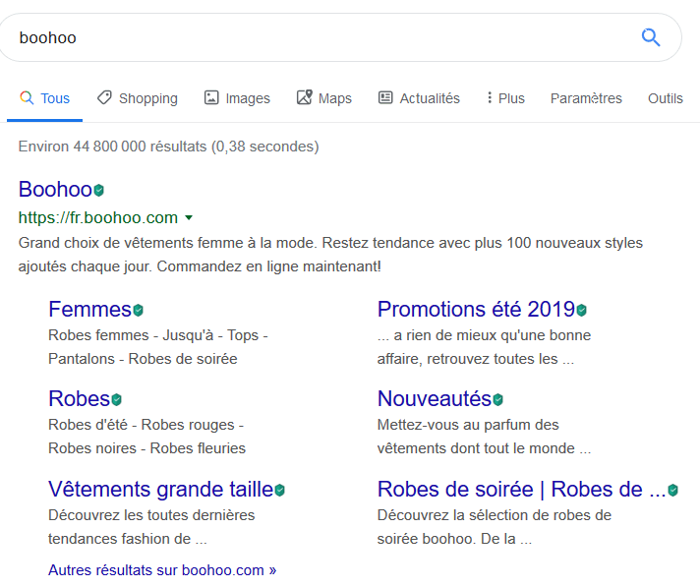
Task: Click the shield badge beside Promotions été 2019
Action: 581,310
